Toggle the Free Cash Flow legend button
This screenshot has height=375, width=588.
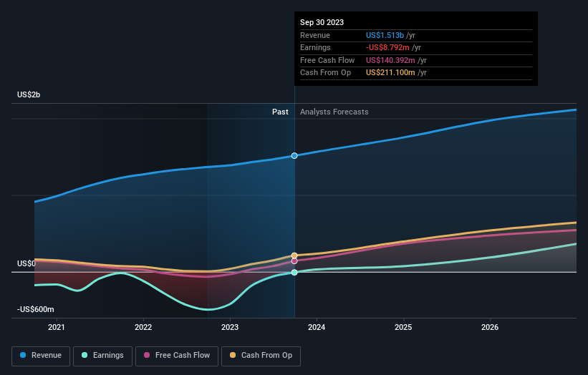pos(177,356)
